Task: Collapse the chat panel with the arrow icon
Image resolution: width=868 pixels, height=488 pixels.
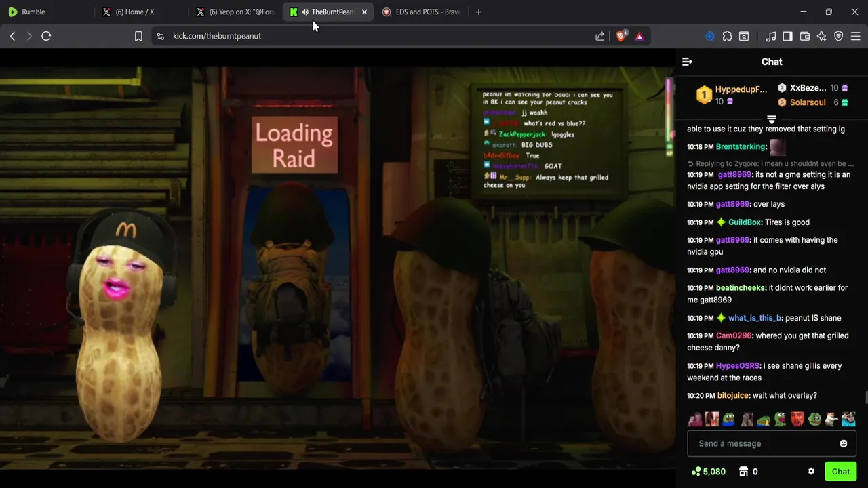Action: (x=687, y=62)
